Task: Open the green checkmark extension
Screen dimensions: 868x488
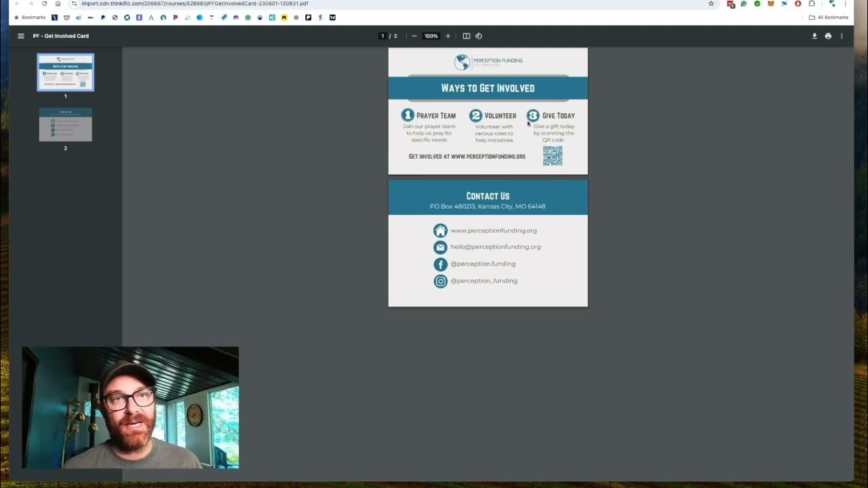Action: (757, 3)
